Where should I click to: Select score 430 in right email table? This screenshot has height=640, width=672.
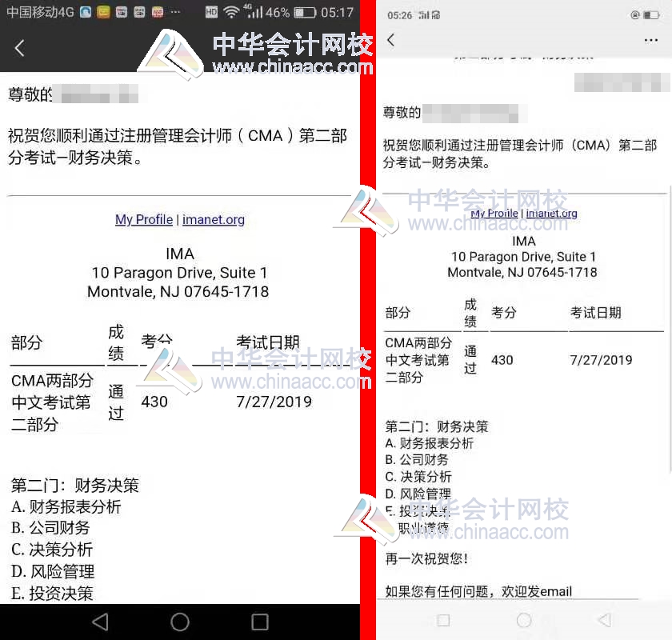502,360
